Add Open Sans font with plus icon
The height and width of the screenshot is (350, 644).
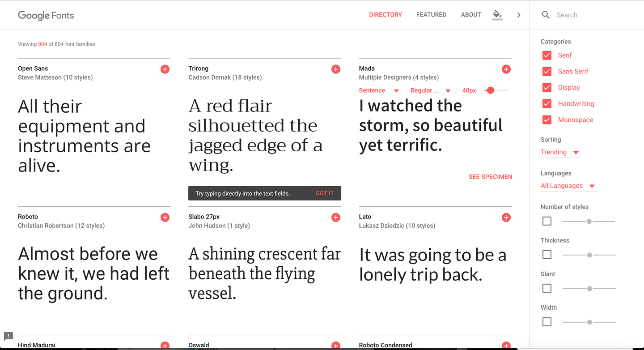pos(165,69)
